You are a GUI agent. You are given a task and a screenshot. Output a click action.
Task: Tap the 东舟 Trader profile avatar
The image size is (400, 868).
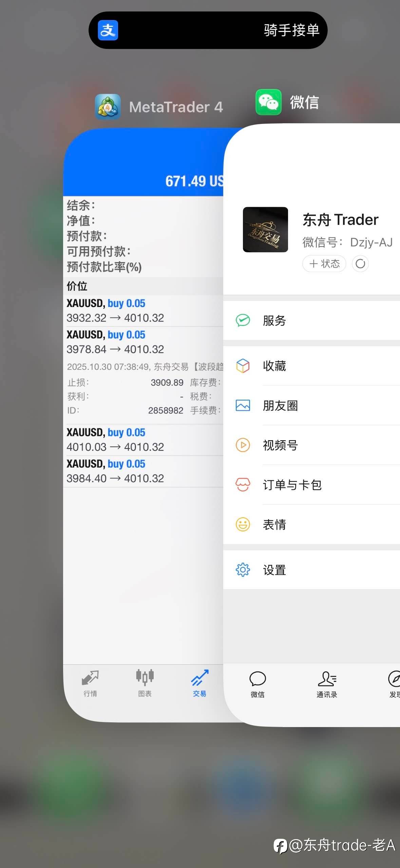[265, 230]
